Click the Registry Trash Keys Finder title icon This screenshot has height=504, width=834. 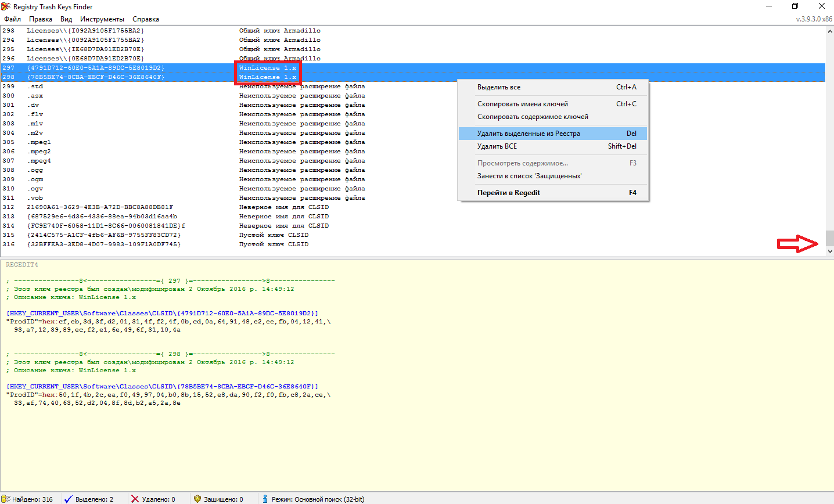click(x=6, y=6)
